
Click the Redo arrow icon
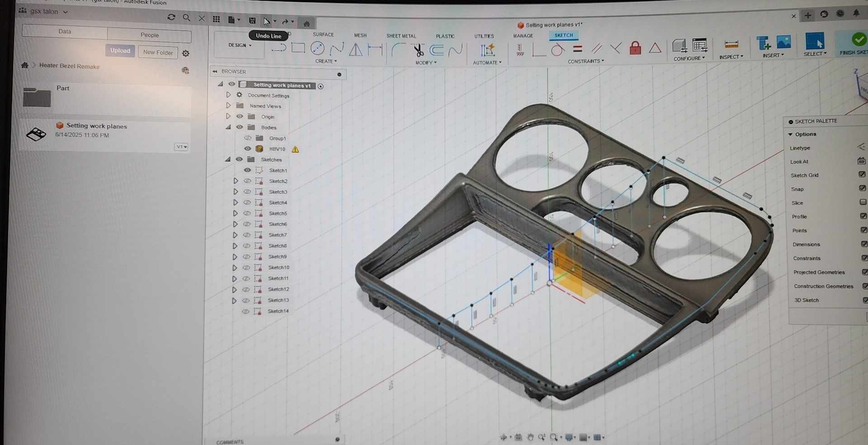coord(285,21)
